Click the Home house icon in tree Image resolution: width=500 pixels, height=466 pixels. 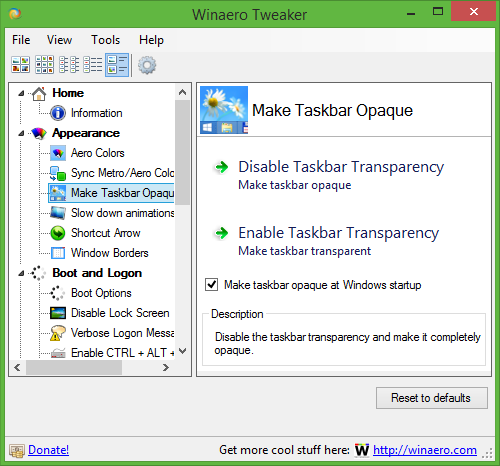coord(39,94)
